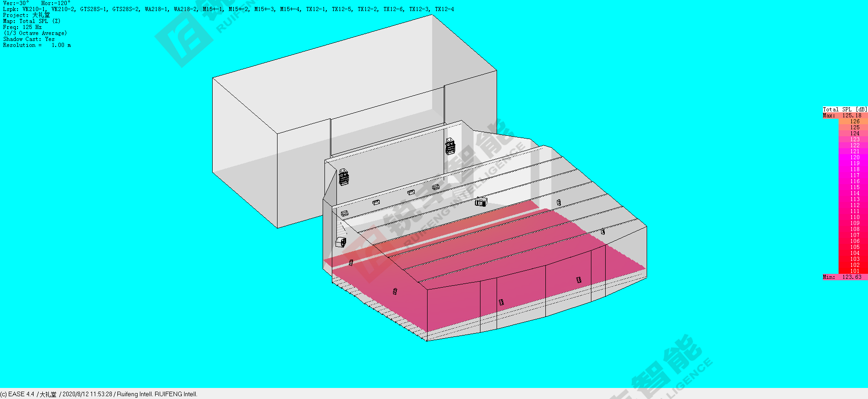
Task: Click the EASE 4.4 copyright footer text
Action: [99, 394]
